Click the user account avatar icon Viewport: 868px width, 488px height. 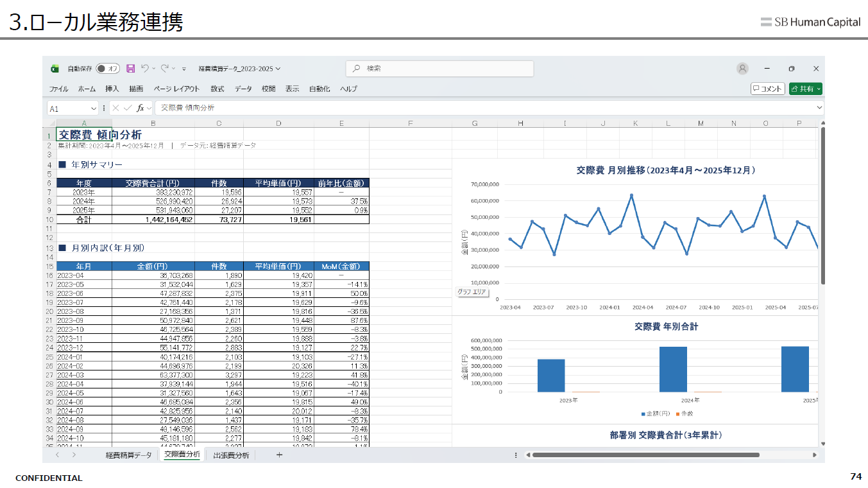742,69
